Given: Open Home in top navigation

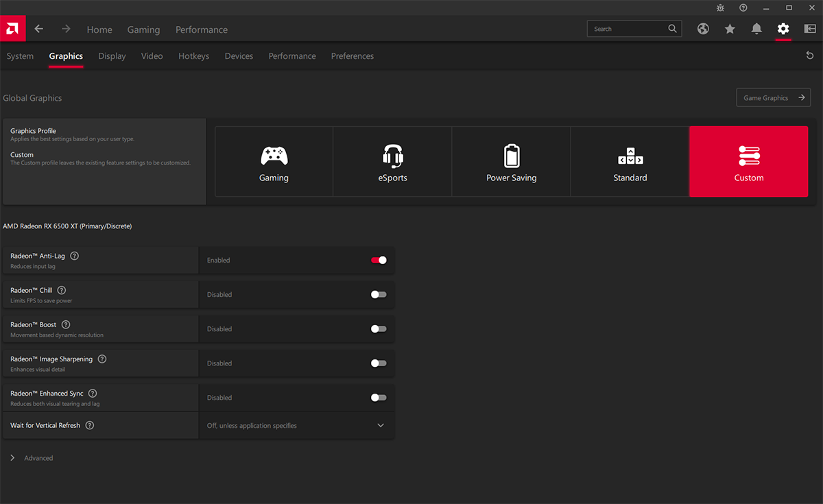Looking at the screenshot, I should (99, 29).
